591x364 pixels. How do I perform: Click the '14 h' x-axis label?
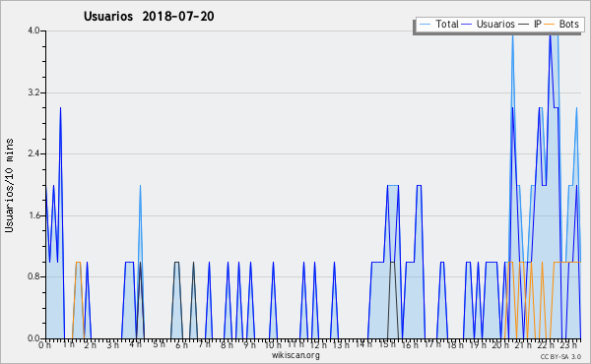point(363,344)
